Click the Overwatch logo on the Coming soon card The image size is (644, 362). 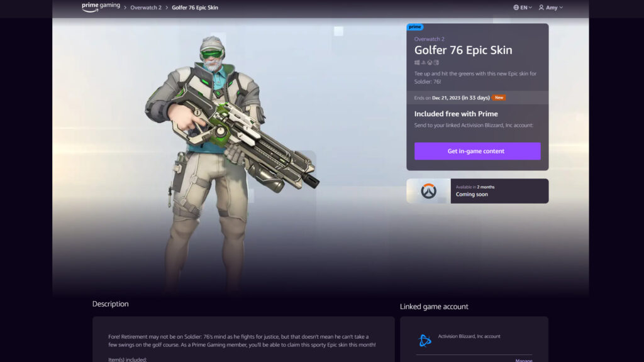pyautogui.click(x=427, y=190)
